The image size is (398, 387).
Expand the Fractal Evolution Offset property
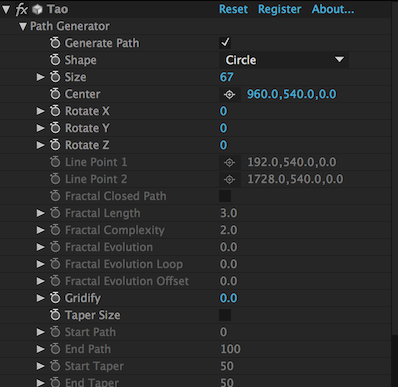pyautogui.click(x=40, y=281)
